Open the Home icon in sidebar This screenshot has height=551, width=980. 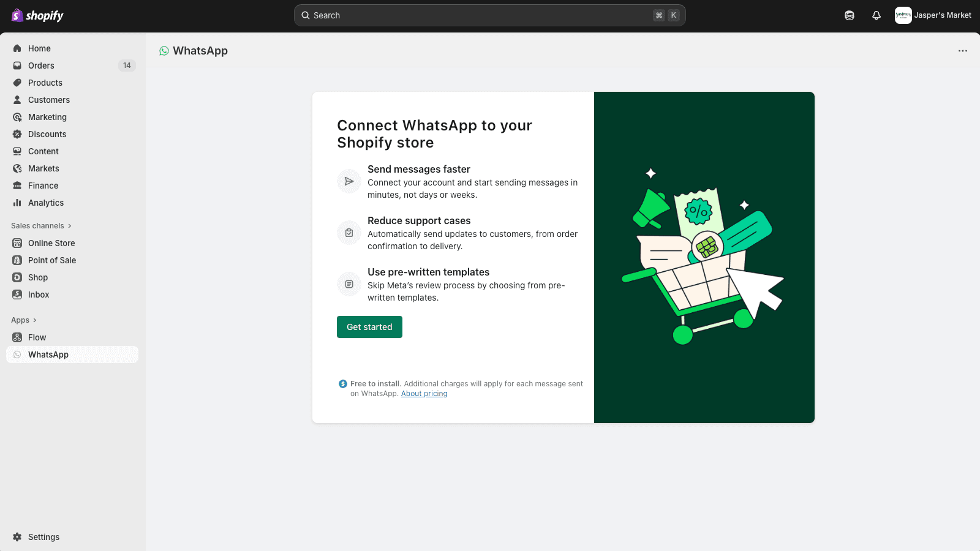coord(18,48)
